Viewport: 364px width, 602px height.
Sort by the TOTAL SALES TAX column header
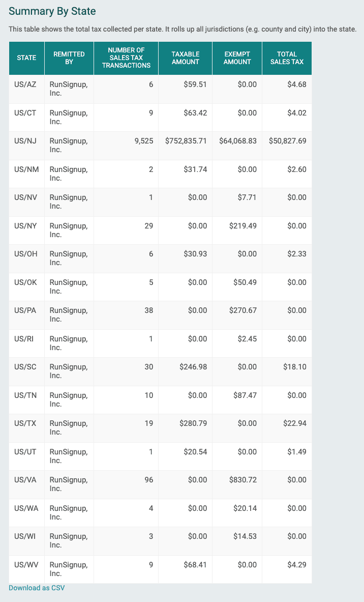click(287, 58)
